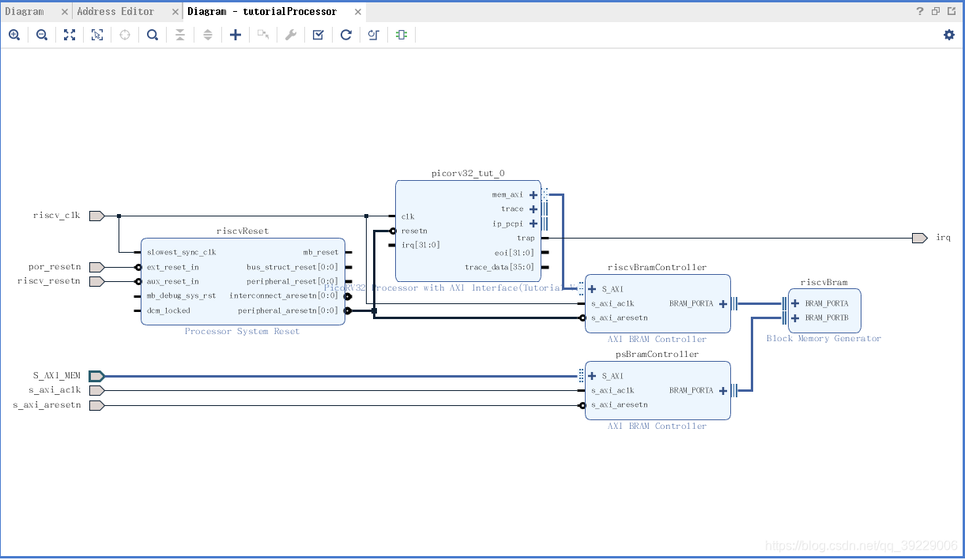The height and width of the screenshot is (560, 965).
Task: Close the Diagram - tutorialProcessor tab
Action: [x=358, y=12]
